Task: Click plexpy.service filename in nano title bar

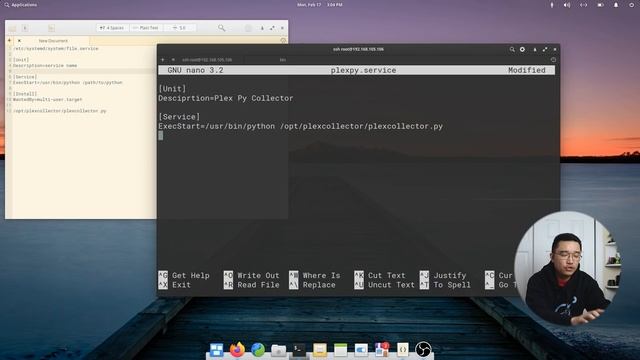Action: (x=363, y=70)
